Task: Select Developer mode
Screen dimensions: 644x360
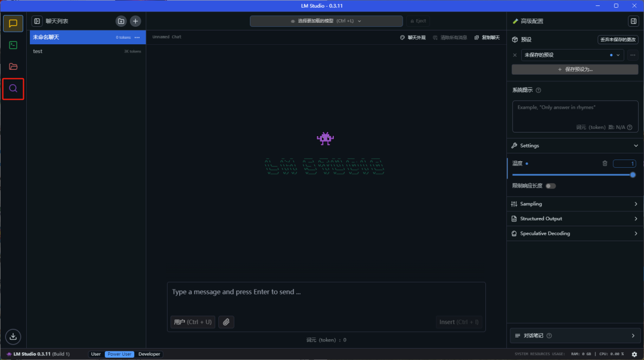Action: click(149, 354)
